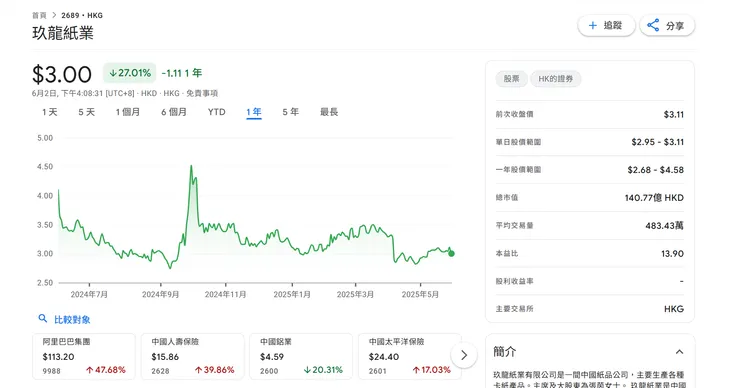Click the 2025年5月 axis label
Screen dimensions: 740x388
tap(420, 295)
